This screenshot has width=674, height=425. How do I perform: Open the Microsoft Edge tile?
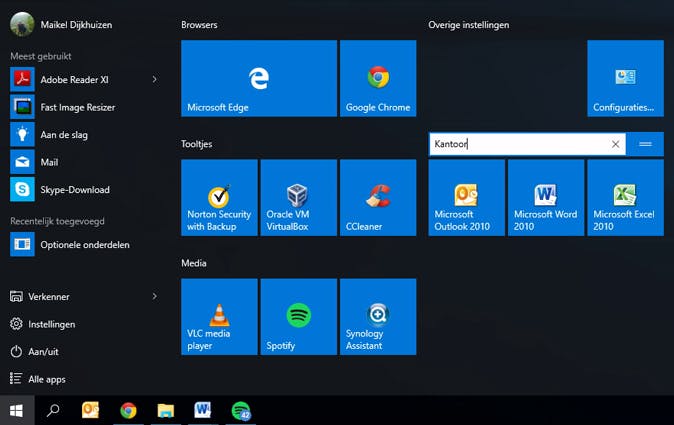coord(259,78)
